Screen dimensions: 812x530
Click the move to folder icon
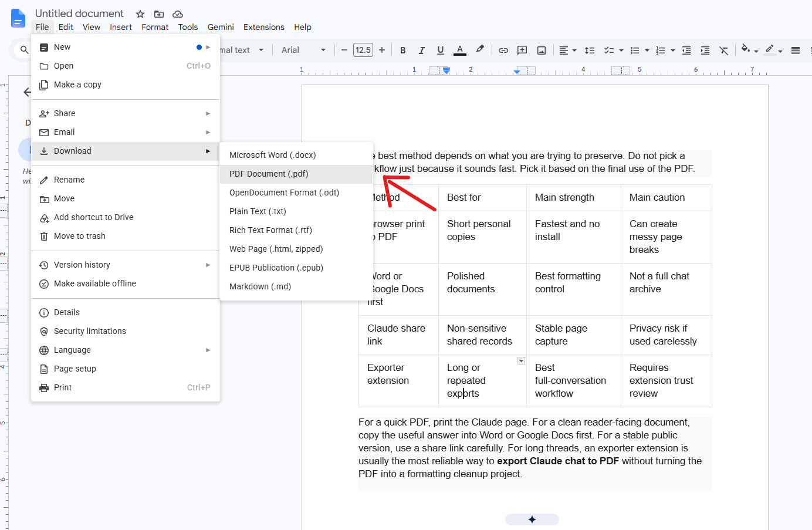click(x=159, y=13)
